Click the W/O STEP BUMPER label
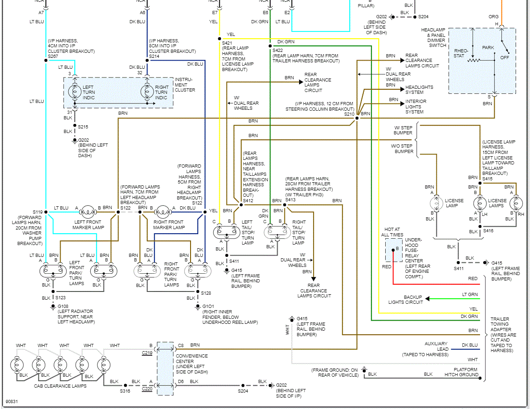This screenshot has height=409, width=532. [402, 149]
